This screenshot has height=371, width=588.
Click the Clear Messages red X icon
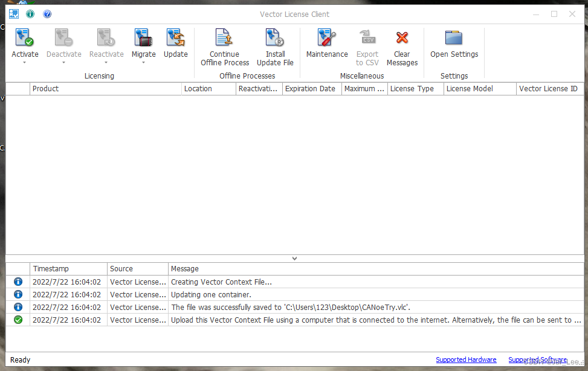[402, 37]
